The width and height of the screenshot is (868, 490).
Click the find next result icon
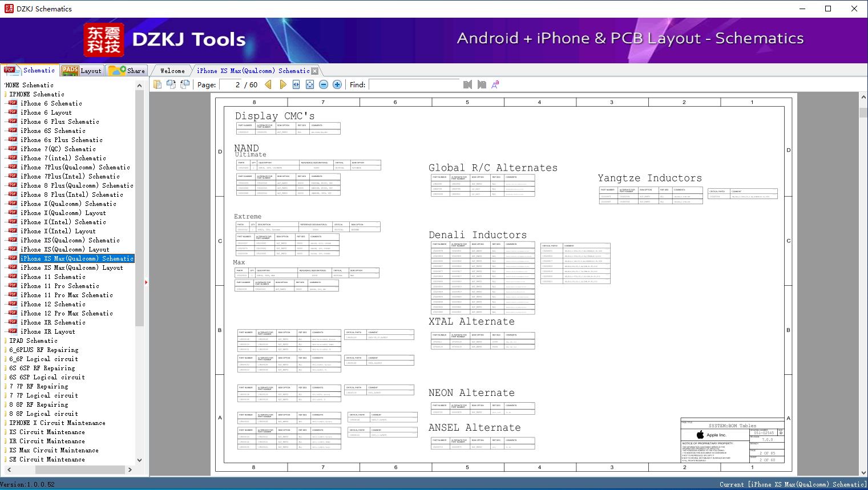[482, 84]
